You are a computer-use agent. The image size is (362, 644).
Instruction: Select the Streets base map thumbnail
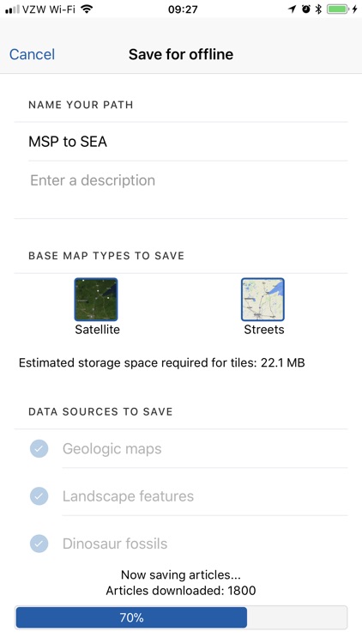pos(262,300)
